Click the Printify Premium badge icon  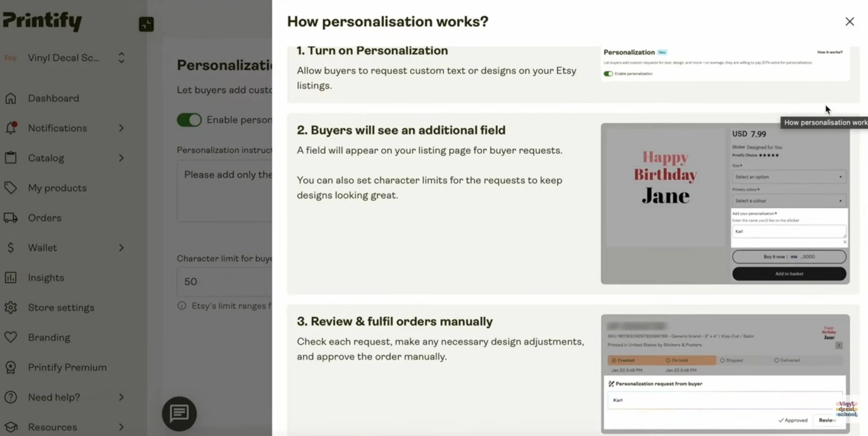(x=10, y=367)
